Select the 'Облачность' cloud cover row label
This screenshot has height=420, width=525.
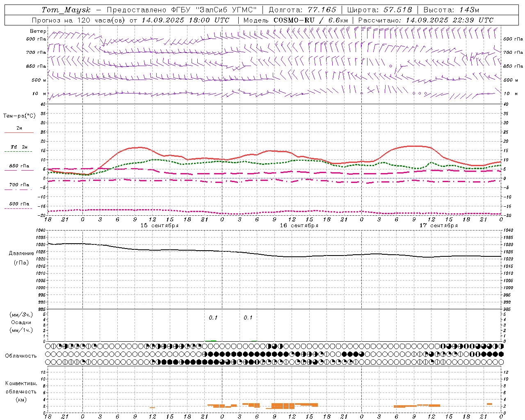pyautogui.click(x=21, y=356)
